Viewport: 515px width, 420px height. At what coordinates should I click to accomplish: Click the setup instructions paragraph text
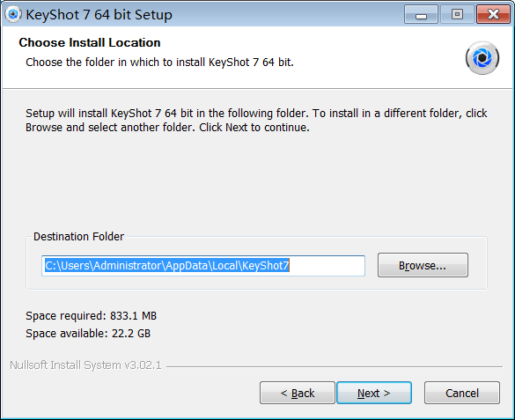[256, 120]
